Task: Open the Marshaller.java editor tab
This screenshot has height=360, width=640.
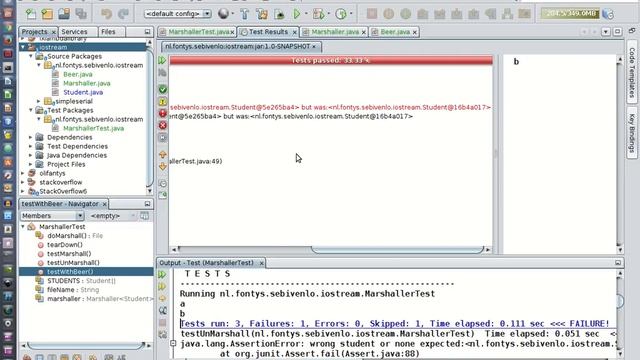Action: 335,31
